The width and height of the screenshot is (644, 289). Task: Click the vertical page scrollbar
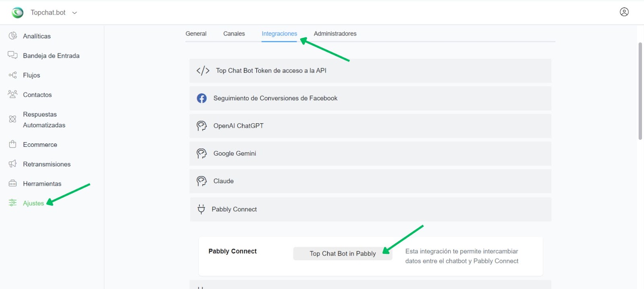[x=640, y=91]
